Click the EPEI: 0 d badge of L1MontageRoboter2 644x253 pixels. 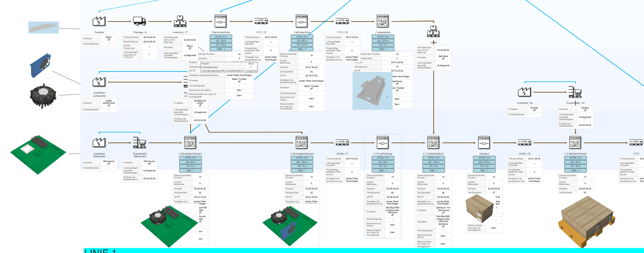(x=301, y=158)
